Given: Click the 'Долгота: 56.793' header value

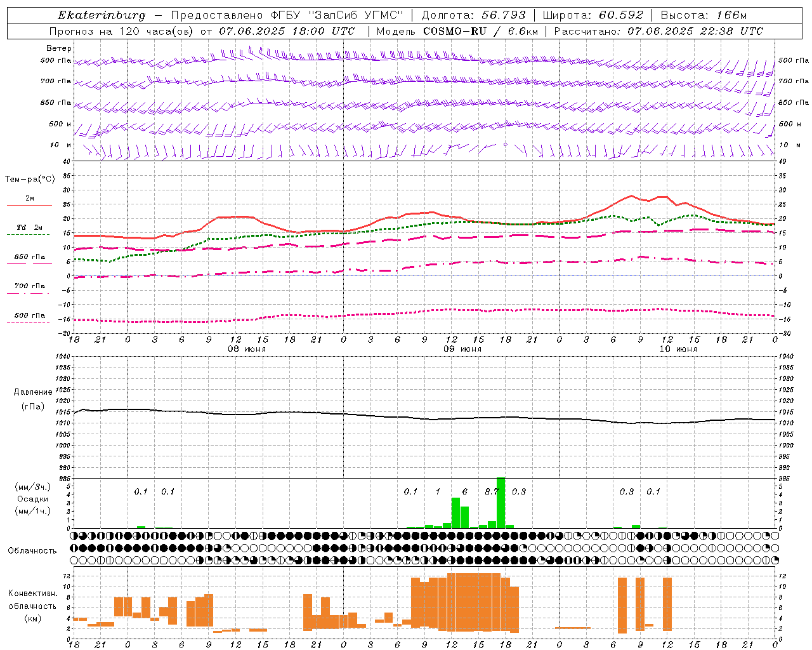Looking at the screenshot, I should [x=473, y=15].
